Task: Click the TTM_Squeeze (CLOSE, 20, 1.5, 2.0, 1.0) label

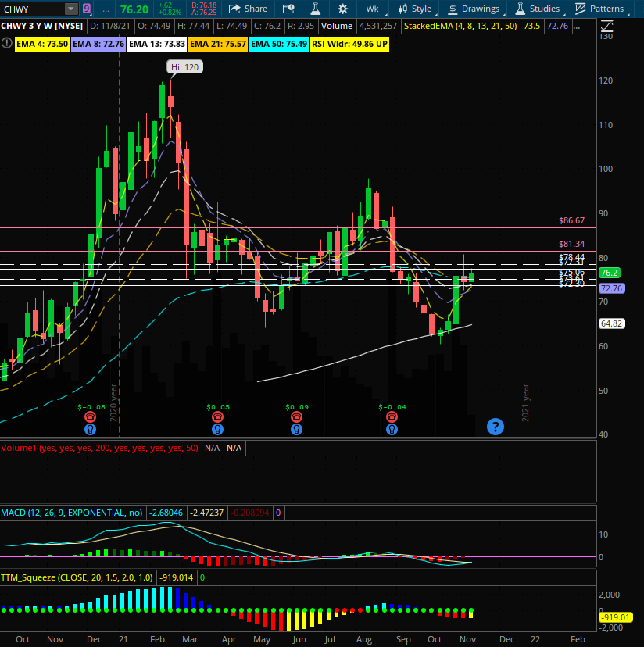Action: click(x=77, y=577)
